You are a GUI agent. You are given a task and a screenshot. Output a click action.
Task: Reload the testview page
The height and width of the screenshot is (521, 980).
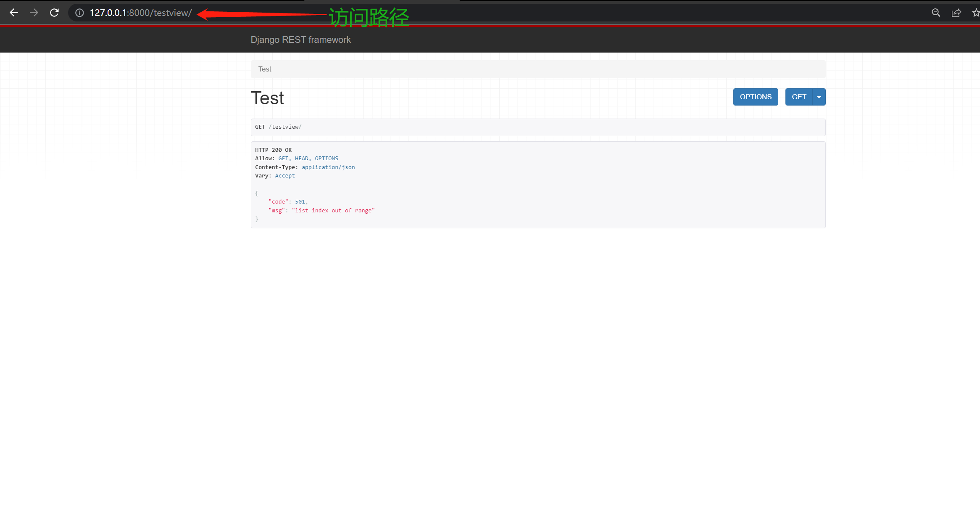point(54,13)
